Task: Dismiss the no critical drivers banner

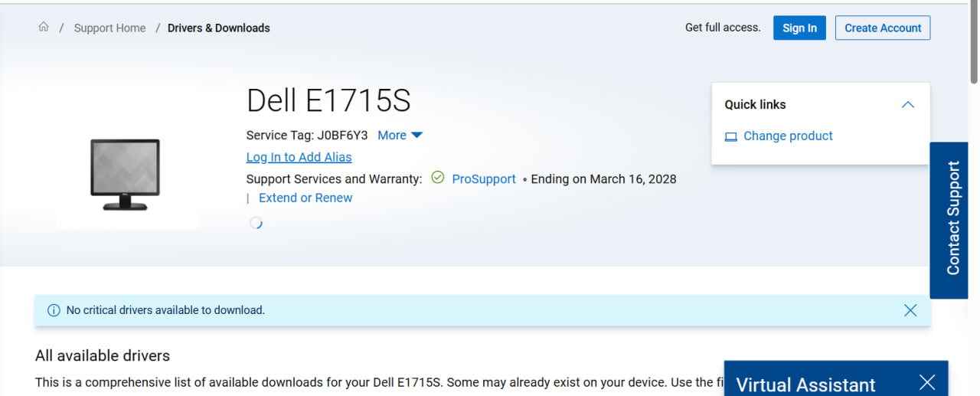Action: (x=910, y=310)
